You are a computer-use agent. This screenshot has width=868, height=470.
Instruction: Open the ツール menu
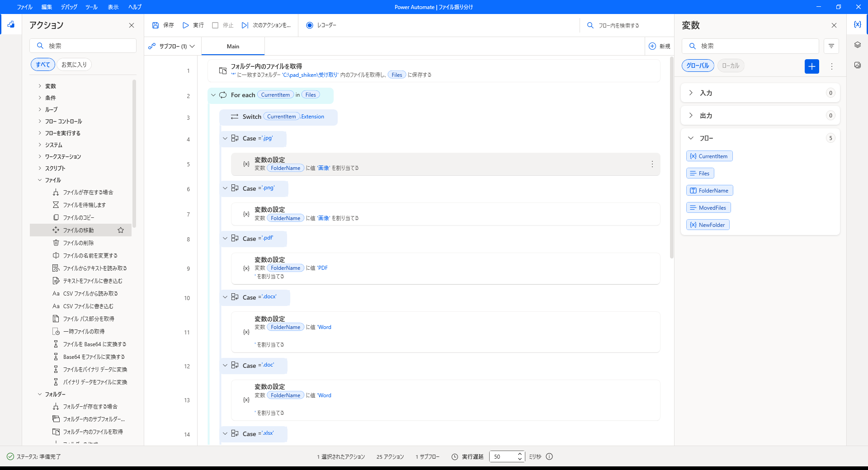pos(91,7)
